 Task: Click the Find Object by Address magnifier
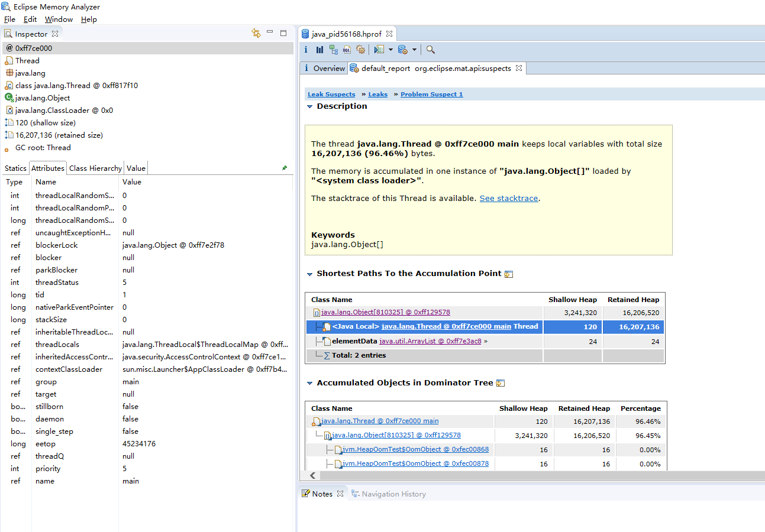click(431, 50)
